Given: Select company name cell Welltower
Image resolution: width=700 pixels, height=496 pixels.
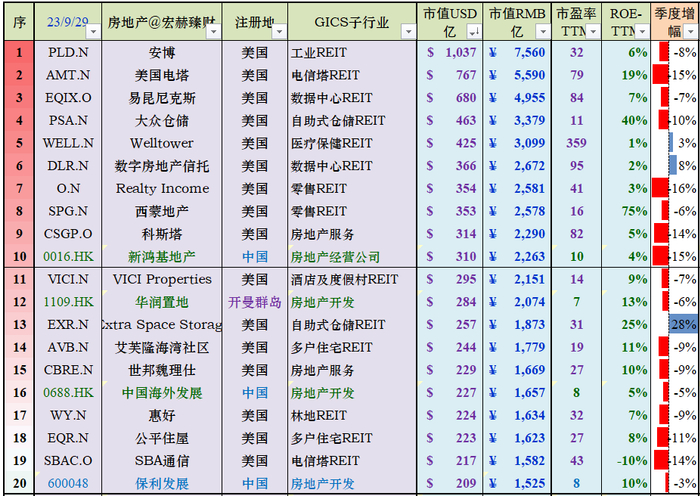Looking at the screenshot, I should coord(162,143).
